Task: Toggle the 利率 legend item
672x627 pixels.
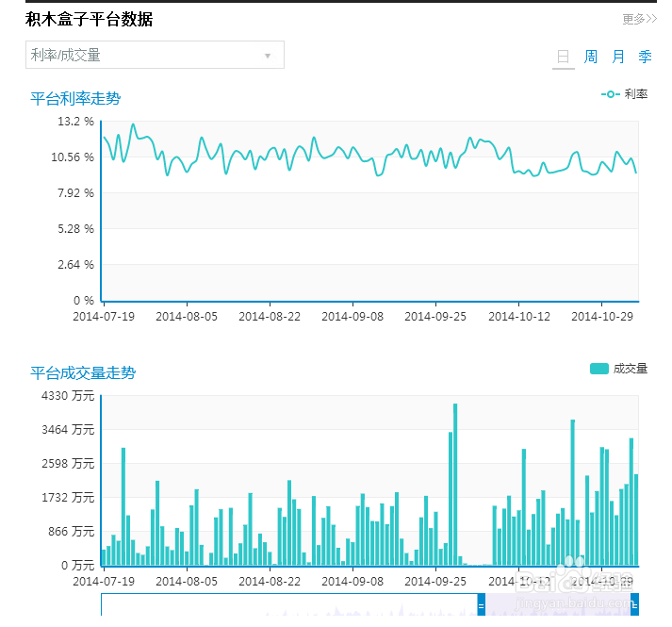Action: coord(625,94)
